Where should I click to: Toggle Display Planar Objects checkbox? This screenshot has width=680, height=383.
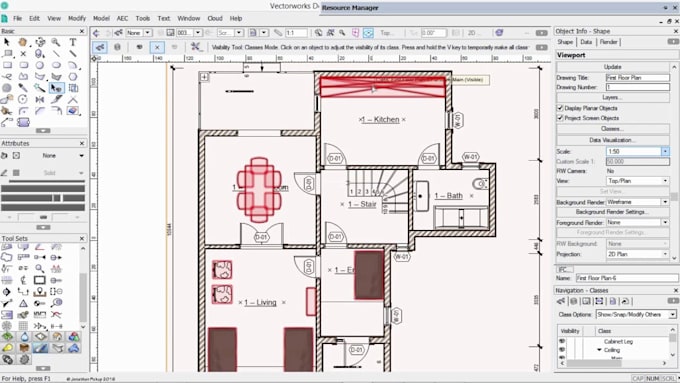[560, 108]
